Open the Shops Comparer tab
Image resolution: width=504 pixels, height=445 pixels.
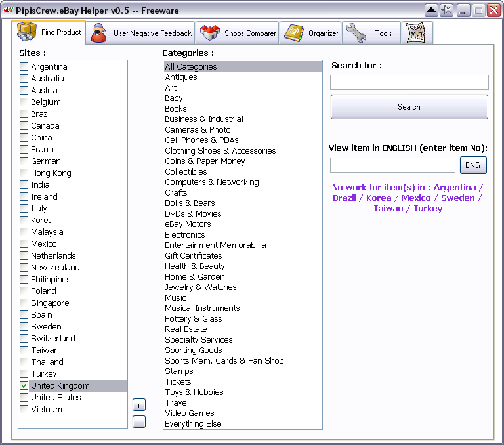coord(237,33)
